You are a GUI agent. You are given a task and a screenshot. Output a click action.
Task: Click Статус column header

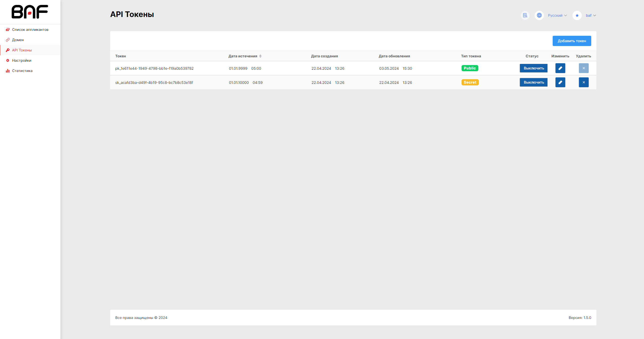532,56
